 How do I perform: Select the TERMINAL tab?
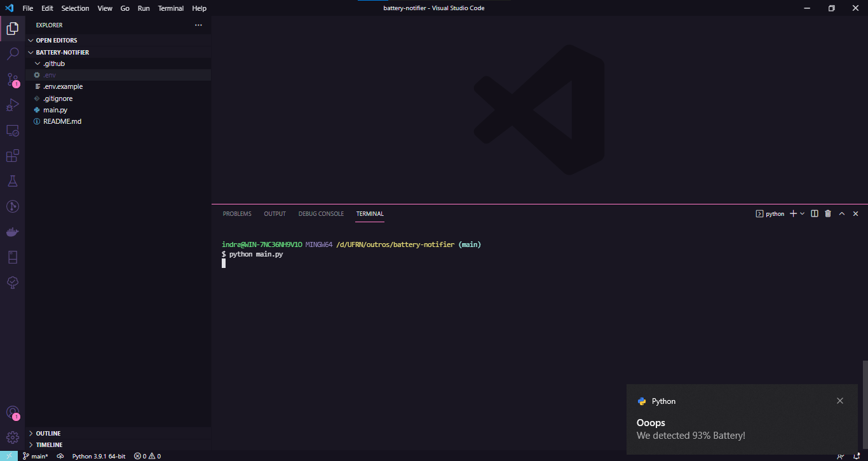point(370,214)
